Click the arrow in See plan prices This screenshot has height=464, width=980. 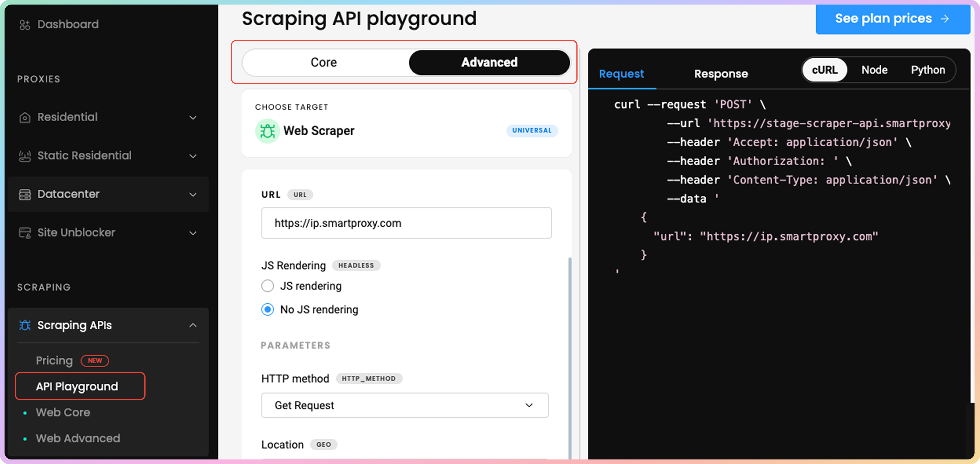tap(945, 19)
